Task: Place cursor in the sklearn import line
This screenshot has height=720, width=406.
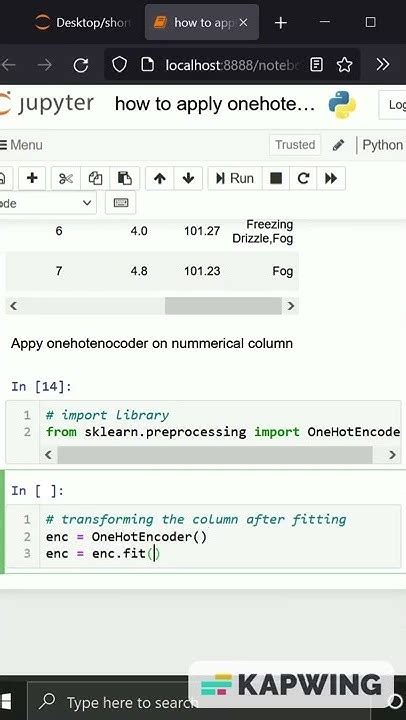Action: tap(223, 432)
